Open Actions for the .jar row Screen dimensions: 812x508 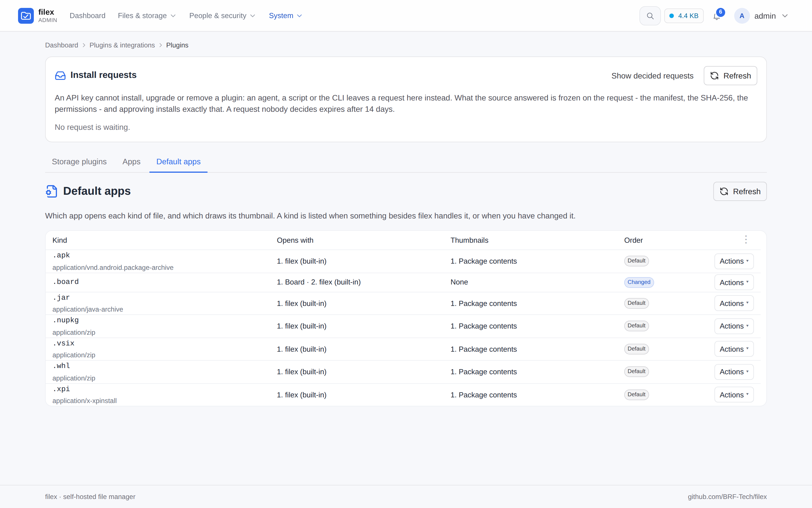[734, 303]
